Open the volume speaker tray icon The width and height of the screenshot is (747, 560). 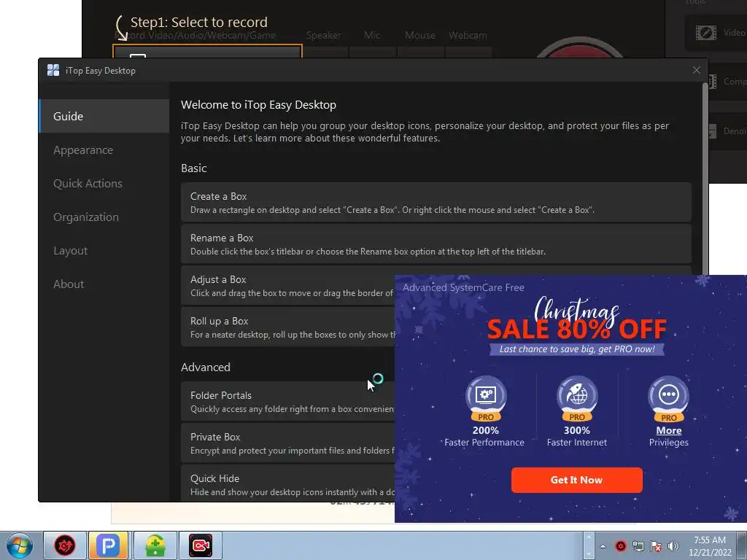click(673, 546)
